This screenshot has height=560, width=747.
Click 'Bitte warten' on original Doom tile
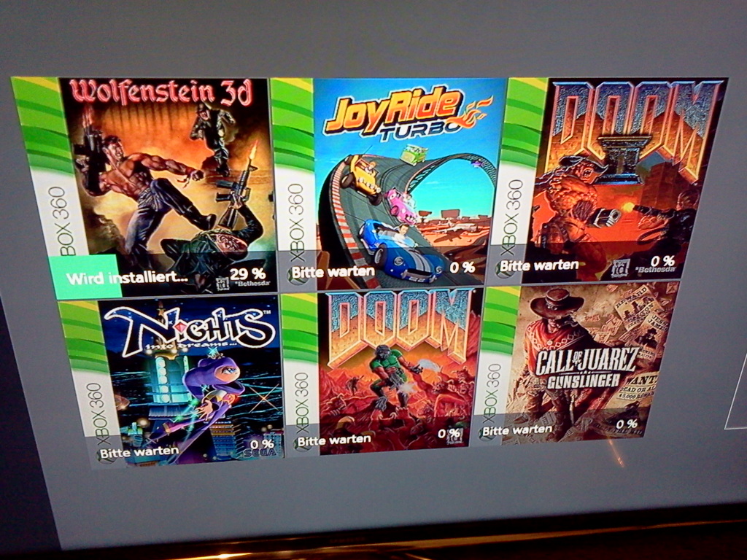(333, 439)
